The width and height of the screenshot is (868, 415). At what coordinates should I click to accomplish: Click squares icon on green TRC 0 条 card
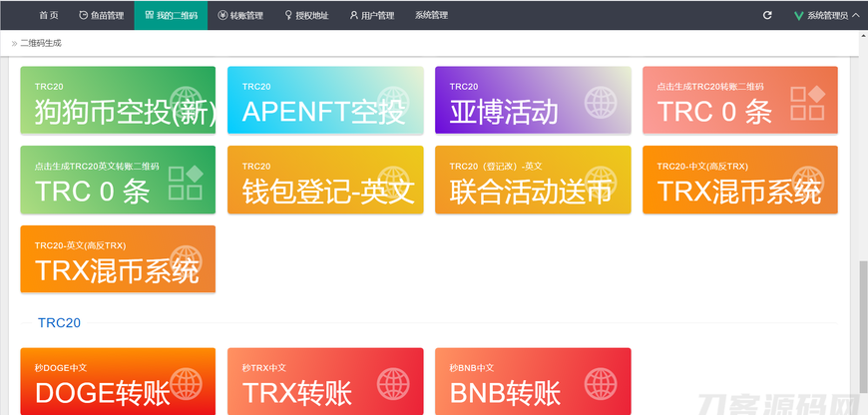pyautogui.click(x=186, y=182)
